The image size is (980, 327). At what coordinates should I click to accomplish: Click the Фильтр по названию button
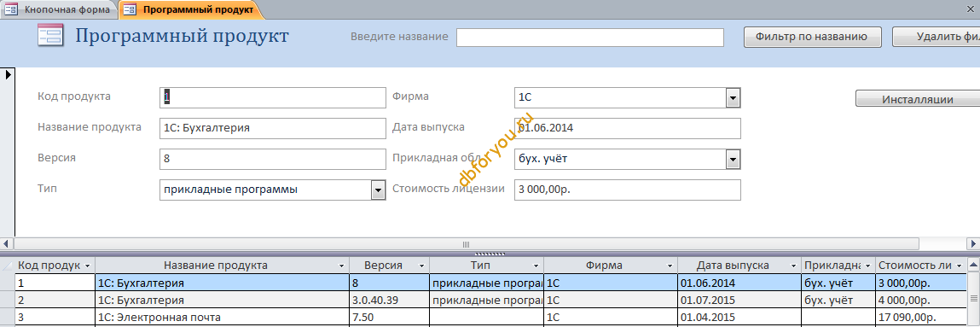pyautogui.click(x=813, y=36)
